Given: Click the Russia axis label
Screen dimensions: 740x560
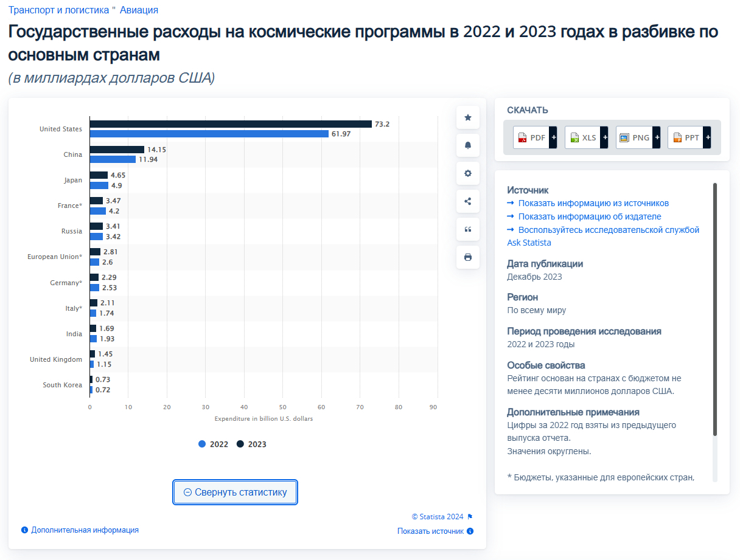Looking at the screenshot, I should 72,231.
